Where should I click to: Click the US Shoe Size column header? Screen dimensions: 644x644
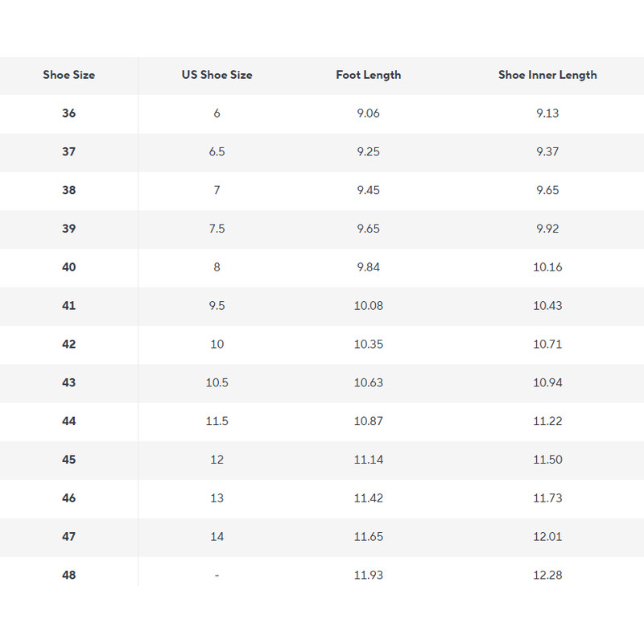(x=217, y=75)
